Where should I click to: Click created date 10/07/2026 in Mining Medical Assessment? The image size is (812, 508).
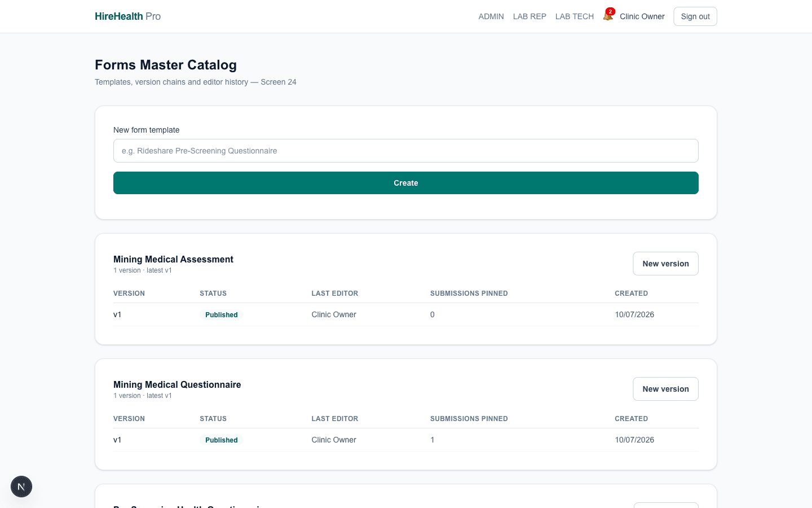coord(634,314)
